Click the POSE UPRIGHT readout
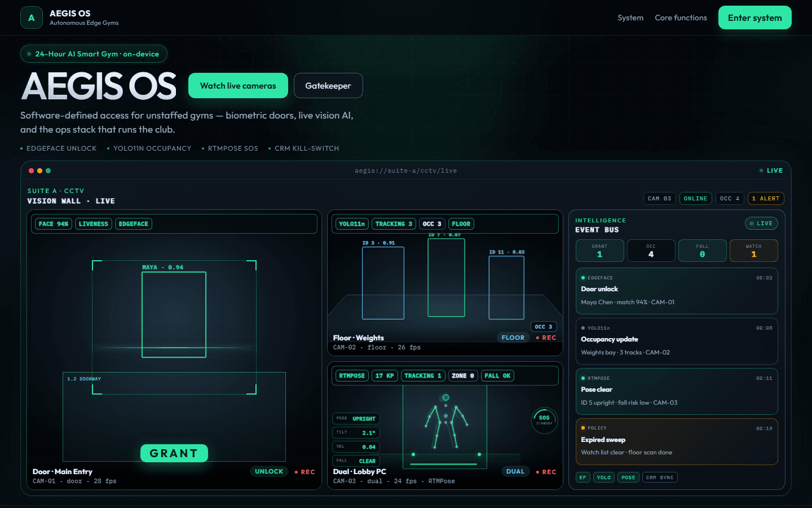Image resolution: width=812 pixels, height=508 pixels. (356, 419)
